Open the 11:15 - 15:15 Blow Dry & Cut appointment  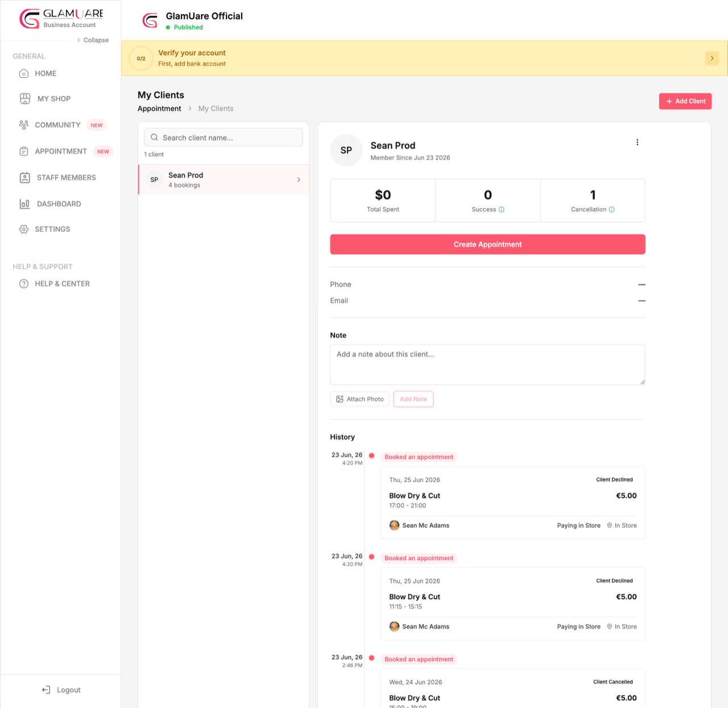click(x=513, y=604)
